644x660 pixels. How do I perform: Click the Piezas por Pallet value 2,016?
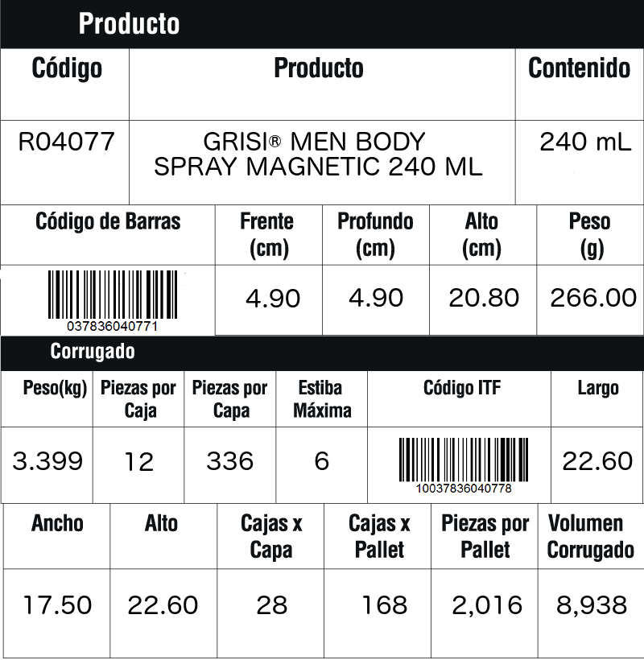[x=487, y=605]
